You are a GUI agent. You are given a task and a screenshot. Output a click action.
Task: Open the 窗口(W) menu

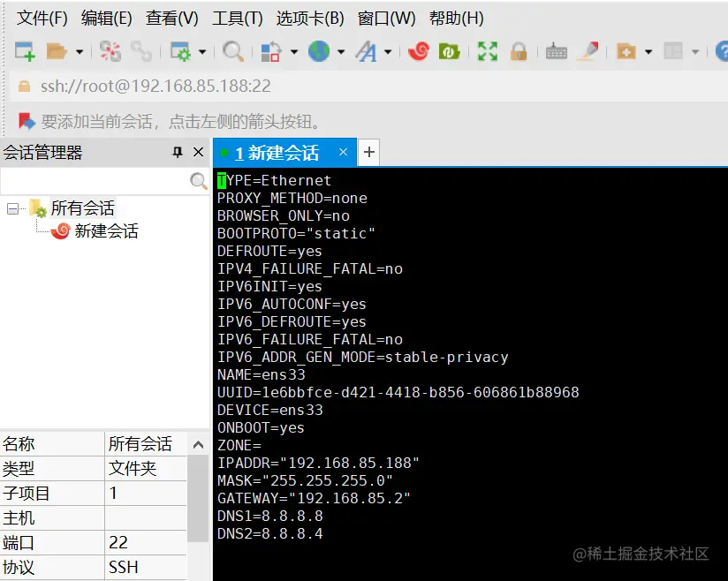point(386,18)
